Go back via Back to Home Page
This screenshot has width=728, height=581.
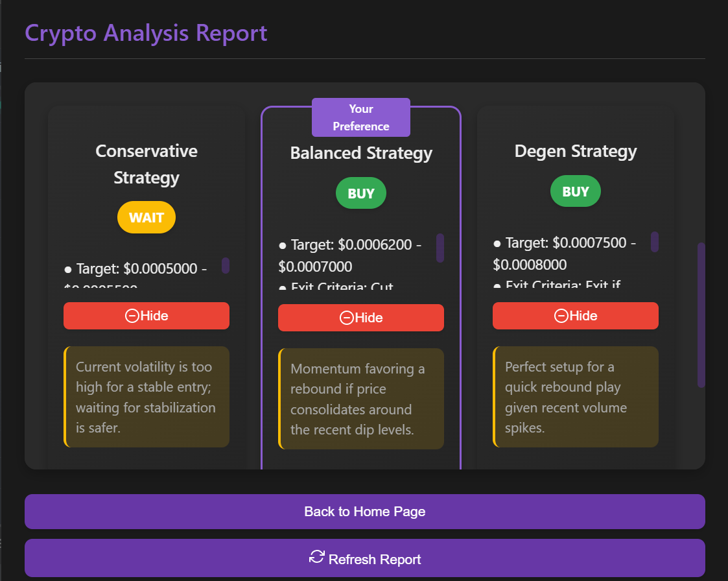coord(364,512)
